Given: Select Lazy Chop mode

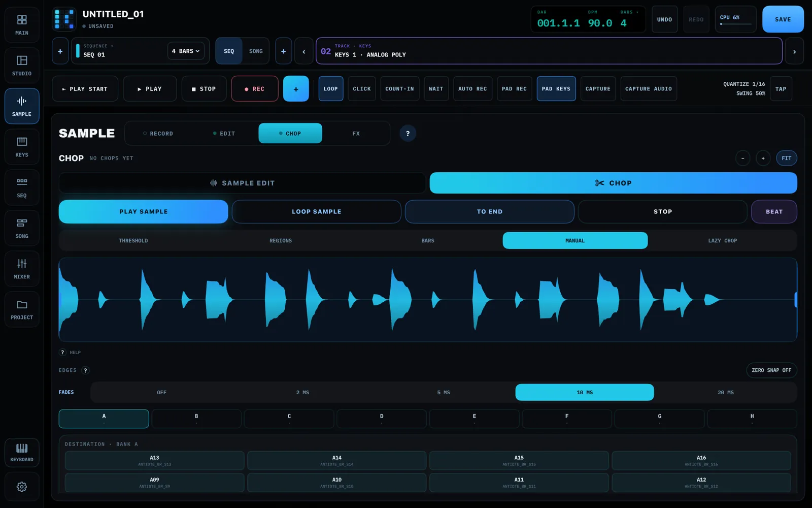Looking at the screenshot, I should click(723, 241).
